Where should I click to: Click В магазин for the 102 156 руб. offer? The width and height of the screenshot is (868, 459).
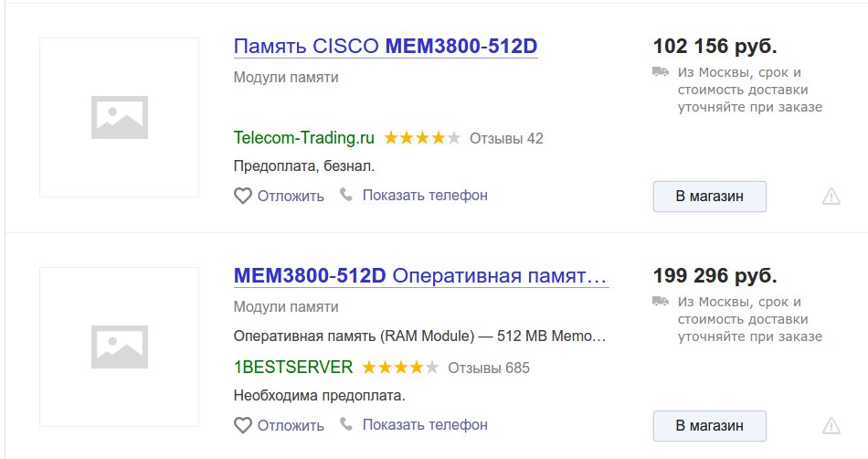coord(710,197)
